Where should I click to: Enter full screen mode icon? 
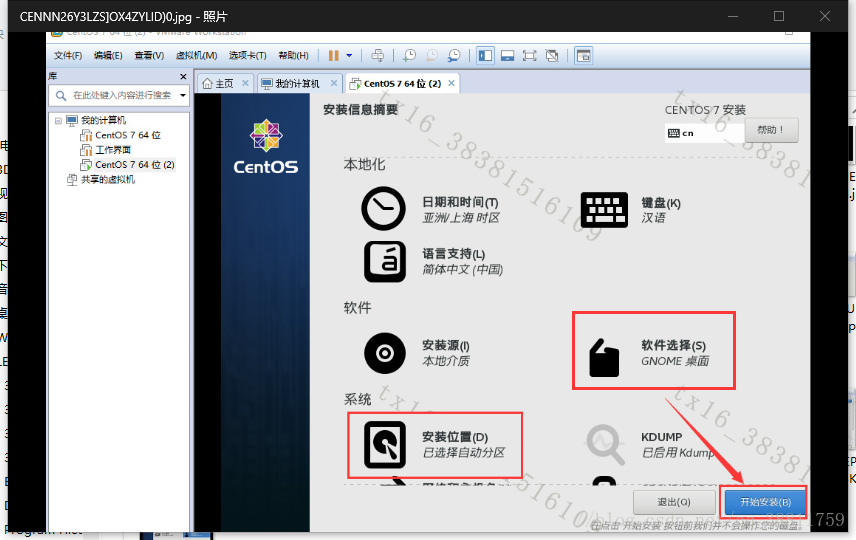[x=529, y=55]
